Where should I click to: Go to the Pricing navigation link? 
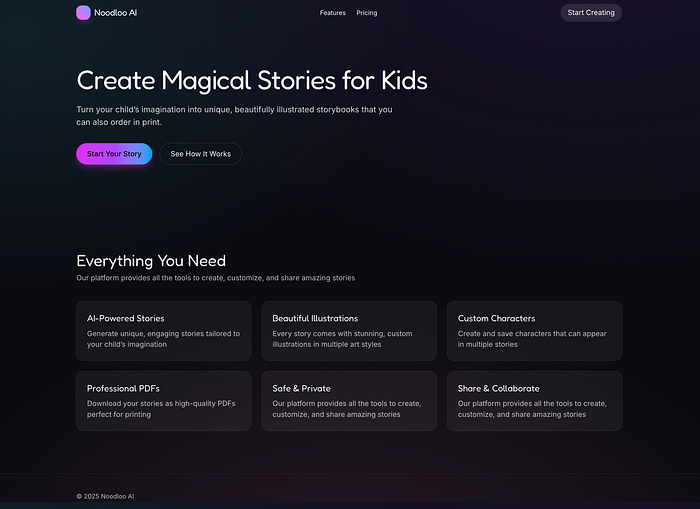[367, 13]
